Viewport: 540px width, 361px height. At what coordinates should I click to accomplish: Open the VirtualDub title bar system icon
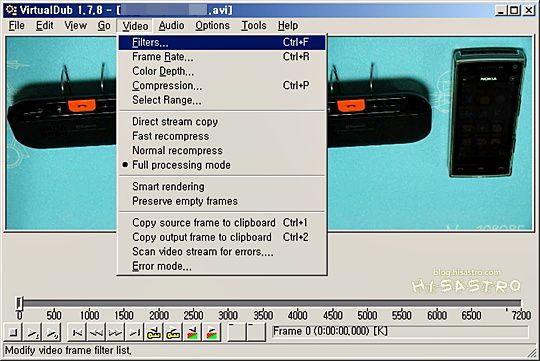(x=11, y=10)
